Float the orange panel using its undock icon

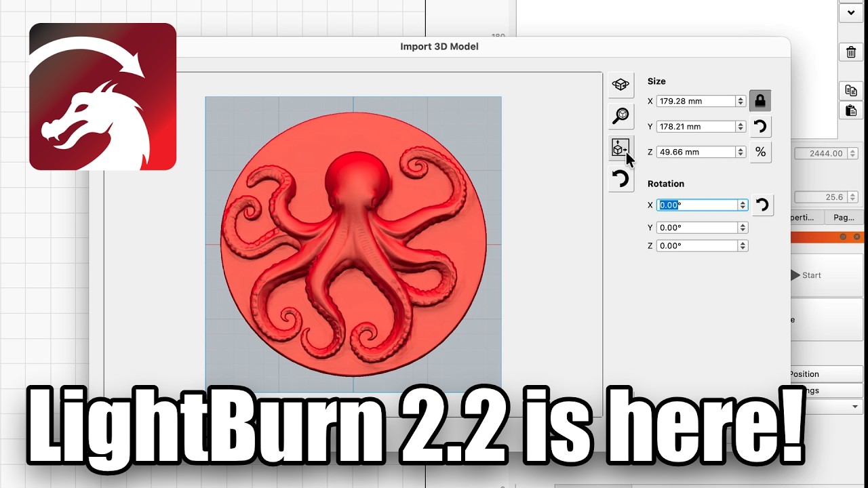coord(844,237)
